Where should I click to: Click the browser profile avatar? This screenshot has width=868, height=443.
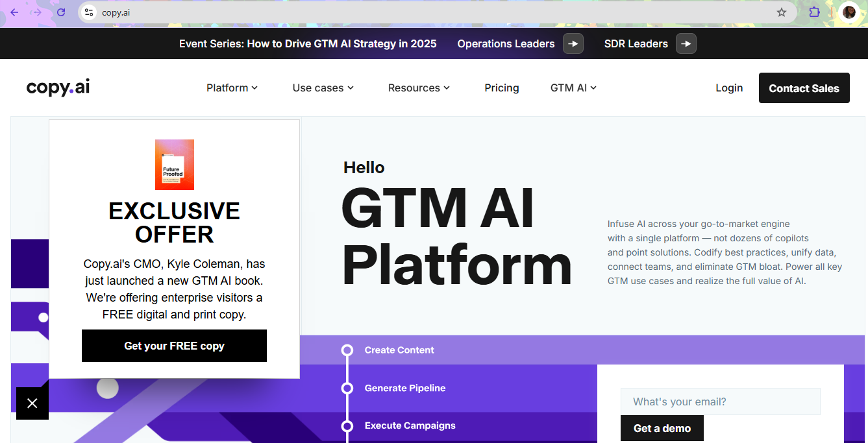849,12
